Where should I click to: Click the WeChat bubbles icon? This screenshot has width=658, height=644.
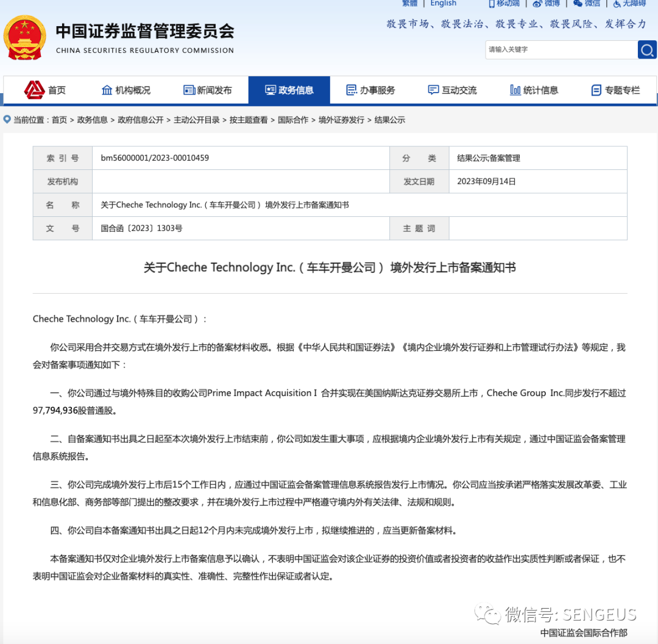(578, 4)
